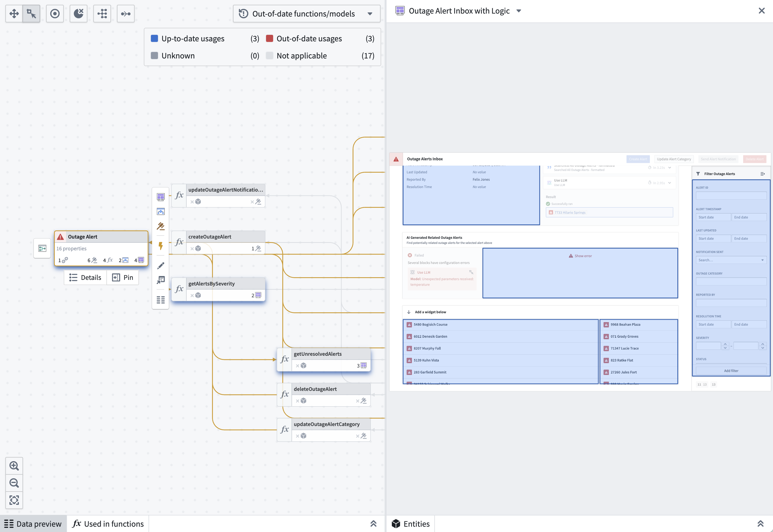Expand the Use LLM block chevron
Image resolution: width=773 pixels, height=532 pixels.
(x=670, y=183)
